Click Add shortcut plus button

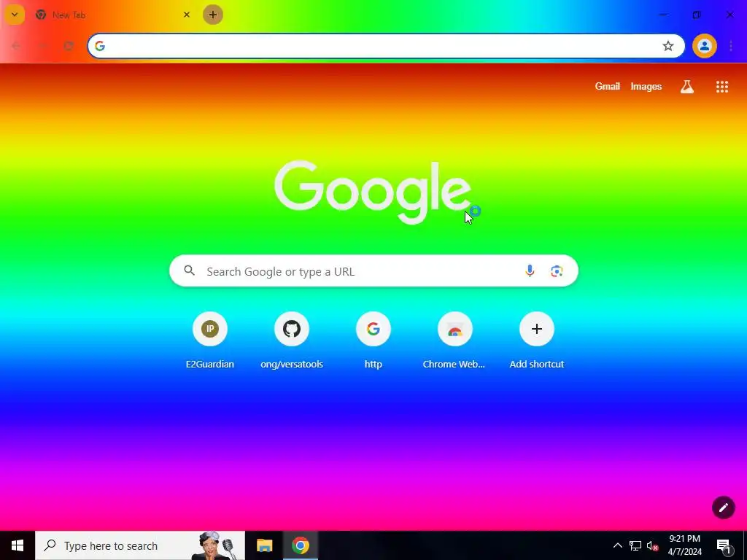click(536, 329)
